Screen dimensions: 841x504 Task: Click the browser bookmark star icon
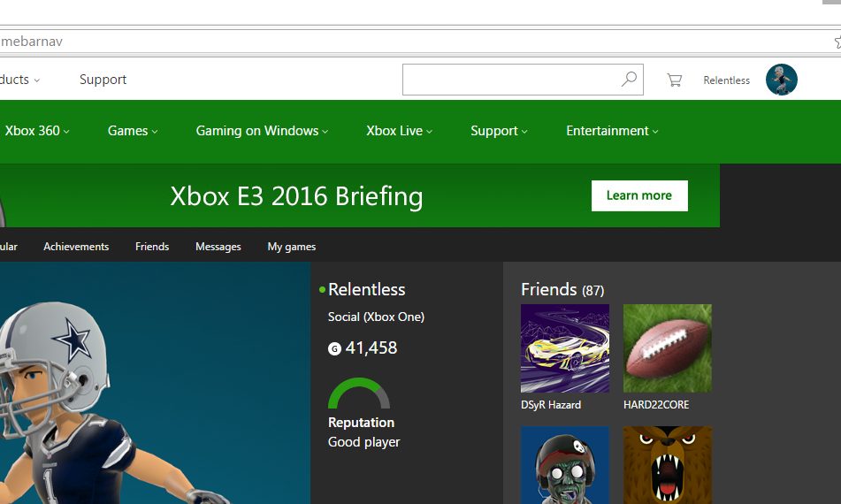click(x=837, y=42)
